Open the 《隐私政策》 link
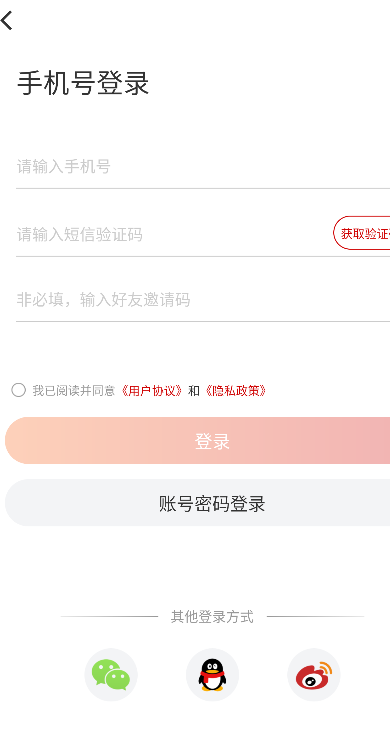The height and width of the screenshot is (754, 390). [235, 390]
